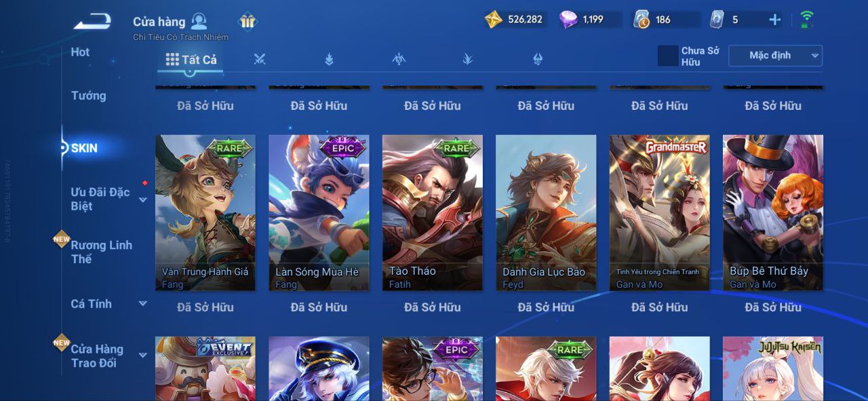The height and width of the screenshot is (401, 868).
Task: Go back using the top-left arrow
Action: coord(92,22)
